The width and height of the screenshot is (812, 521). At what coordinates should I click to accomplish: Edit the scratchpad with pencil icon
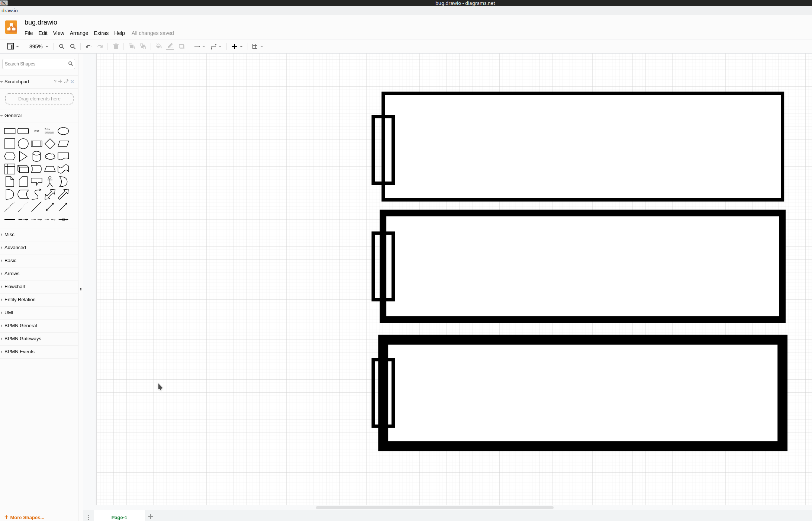pos(66,81)
